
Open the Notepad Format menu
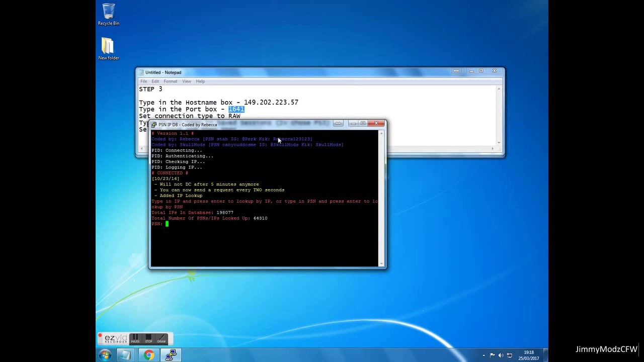(171, 81)
